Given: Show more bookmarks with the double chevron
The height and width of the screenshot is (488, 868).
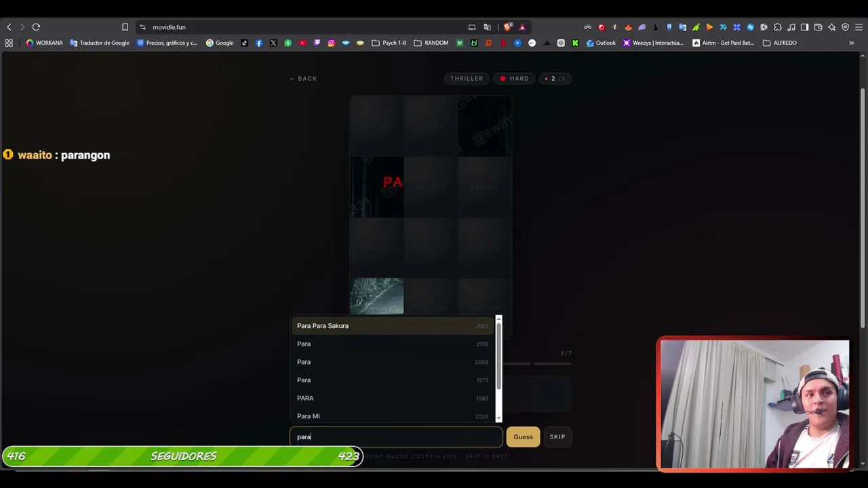Looking at the screenshot, I should [851, 43].
